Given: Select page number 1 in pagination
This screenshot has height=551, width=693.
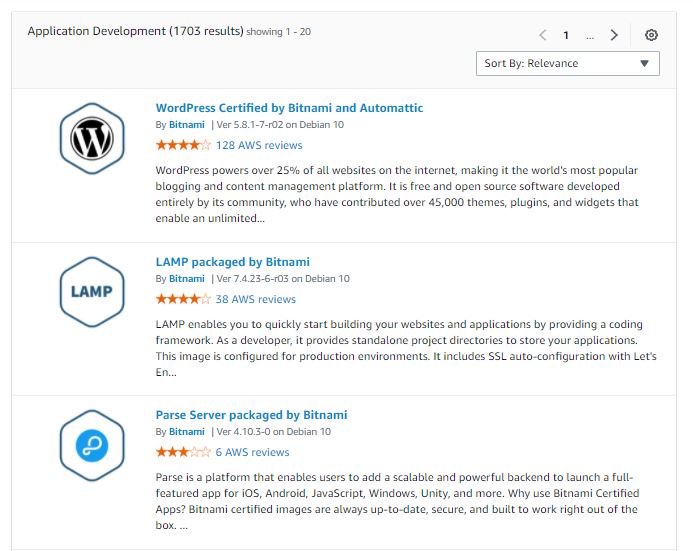Looking at the screenshot, I should [566, 35].
